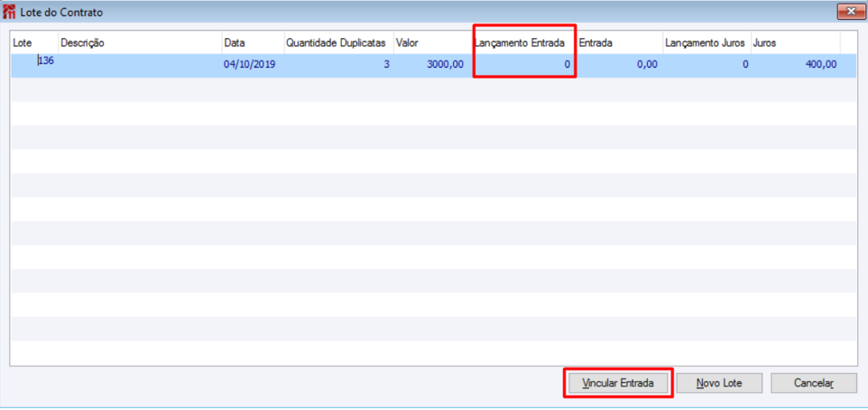868x410 pixels.
Task: Select the 400,00 juros cell
Action: [796, 65]
